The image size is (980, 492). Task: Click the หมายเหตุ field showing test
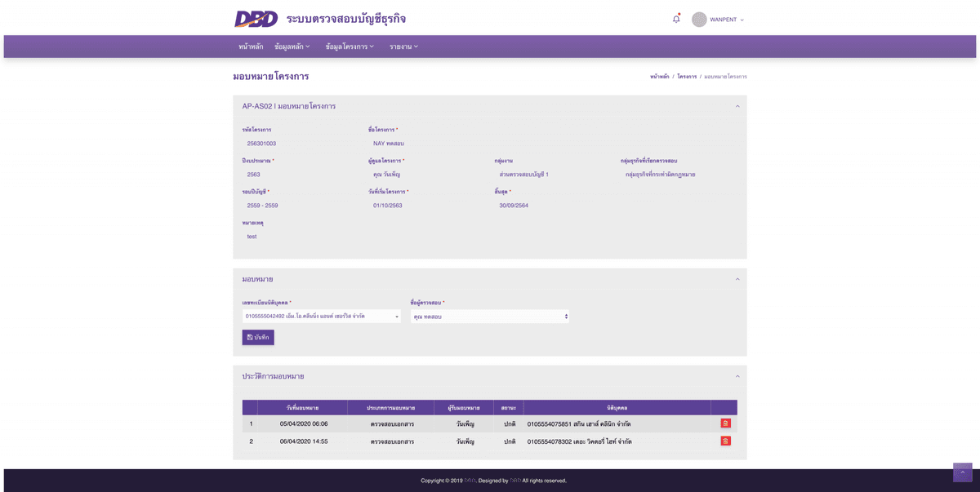[x=490, y=237]
